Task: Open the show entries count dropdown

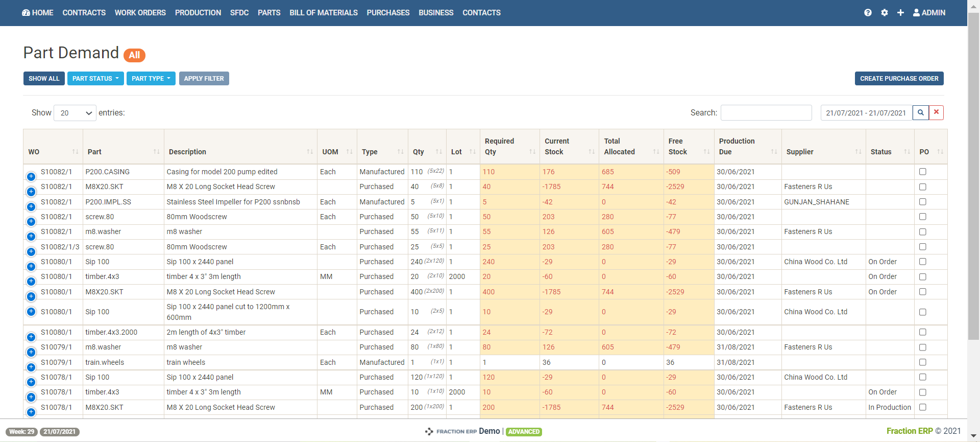Action: (75, 113)
